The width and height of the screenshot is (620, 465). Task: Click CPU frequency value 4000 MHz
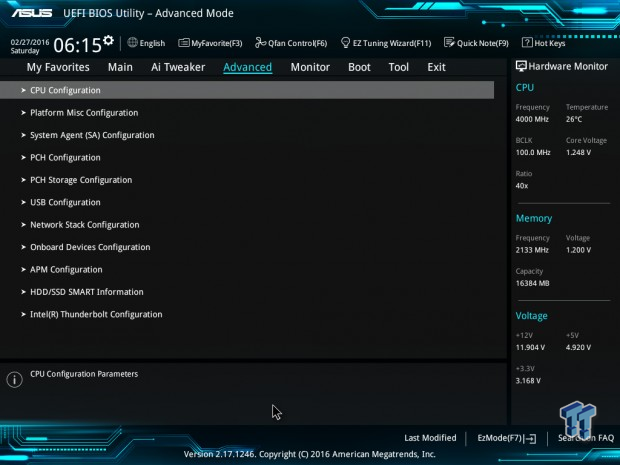tap(532, 119)
